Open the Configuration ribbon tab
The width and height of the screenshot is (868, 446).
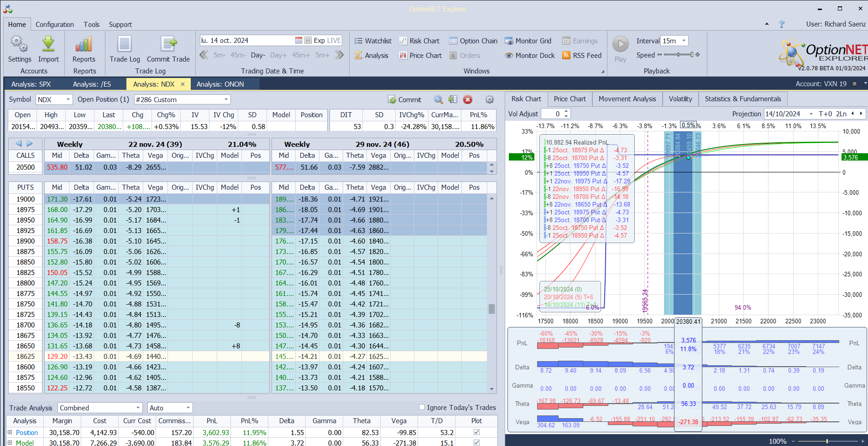click(x=55, y=24)
